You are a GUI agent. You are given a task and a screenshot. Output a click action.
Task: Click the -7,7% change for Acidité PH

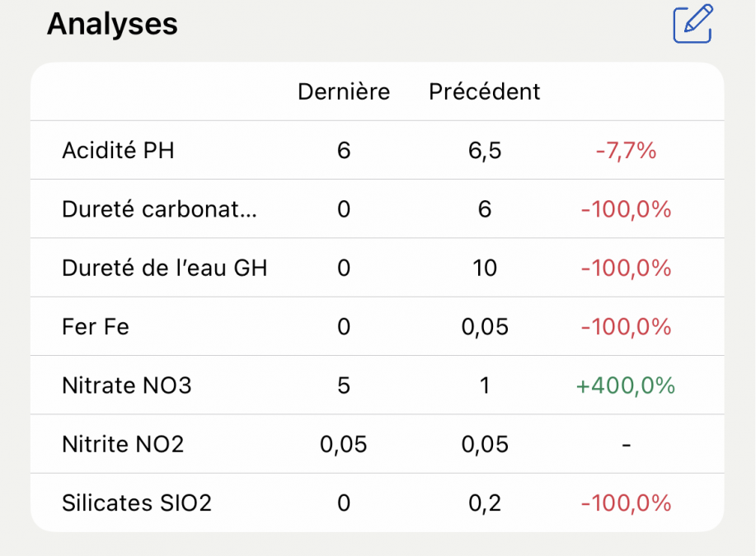[626, 151]
